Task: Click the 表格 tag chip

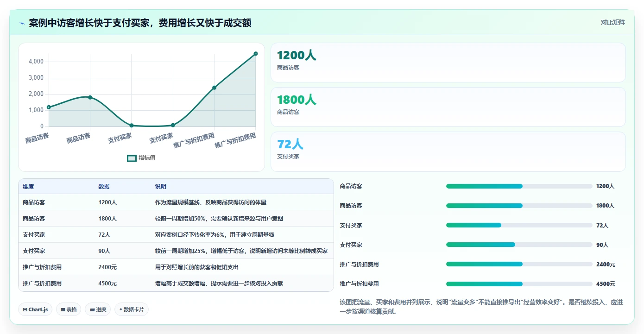Action: coord(69,309)
